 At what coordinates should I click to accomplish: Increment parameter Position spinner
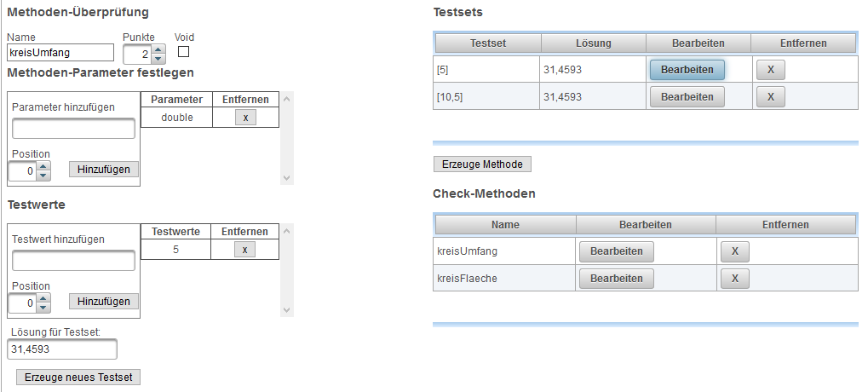click(43, 165)
